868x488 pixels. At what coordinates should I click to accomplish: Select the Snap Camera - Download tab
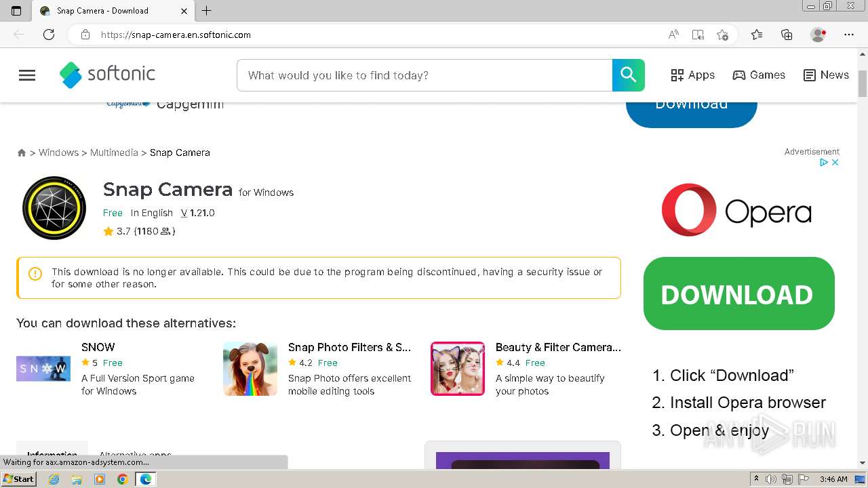tap(113, 11)
